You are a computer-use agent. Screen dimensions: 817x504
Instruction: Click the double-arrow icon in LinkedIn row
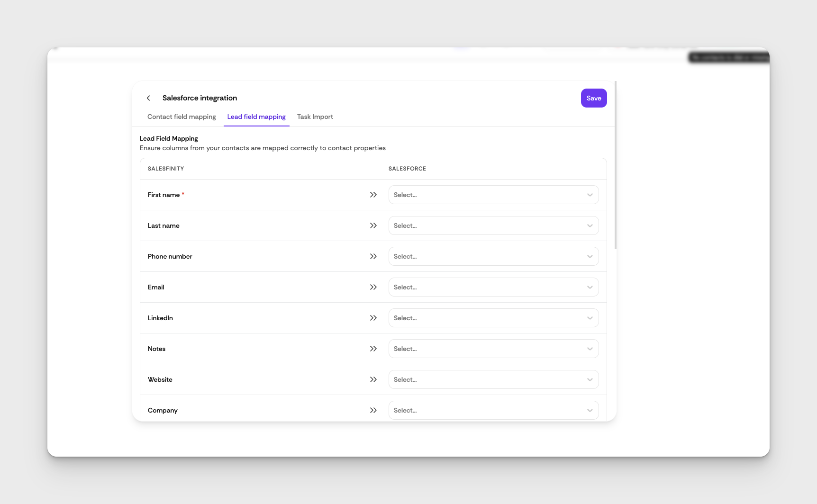373,318
